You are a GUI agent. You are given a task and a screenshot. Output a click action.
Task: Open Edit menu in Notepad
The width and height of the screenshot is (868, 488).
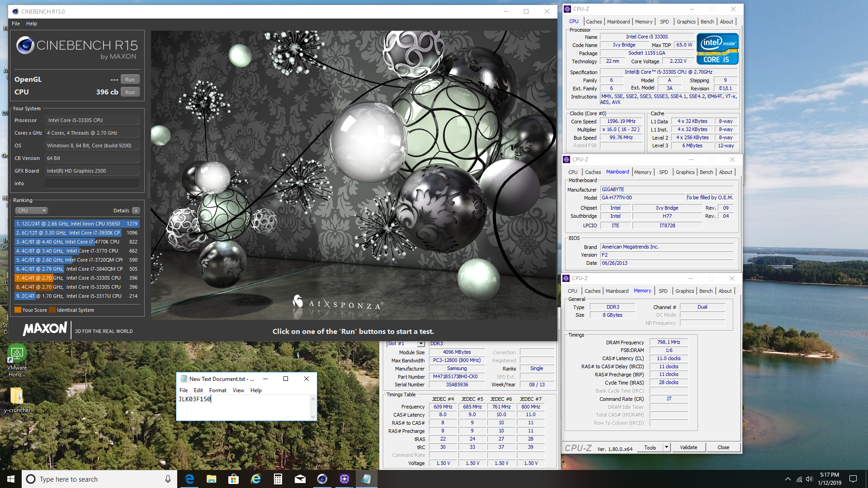(x=198, y=390)
